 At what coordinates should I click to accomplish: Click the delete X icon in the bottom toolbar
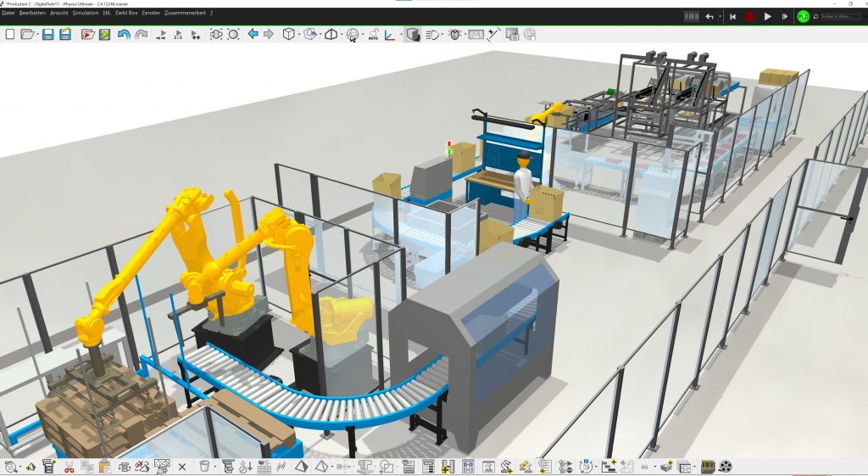pos(182,466)
